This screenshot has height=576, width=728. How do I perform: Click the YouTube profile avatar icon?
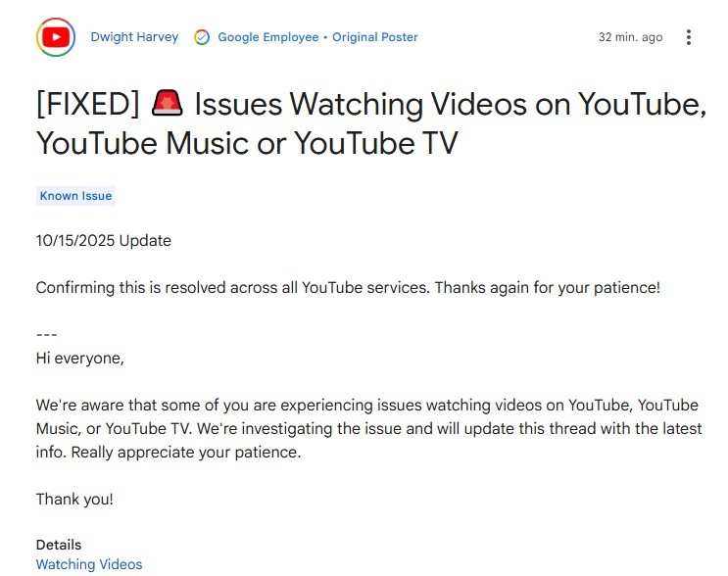pyautogui.click(x=56, y=38)
